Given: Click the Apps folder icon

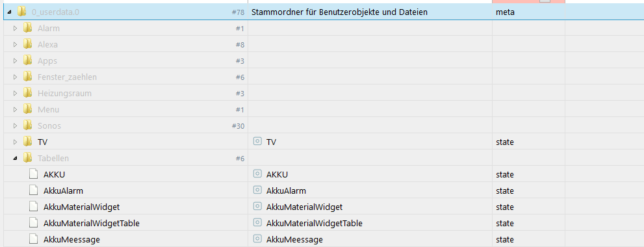Looking at the screenshot, I should tap(27, 61).
